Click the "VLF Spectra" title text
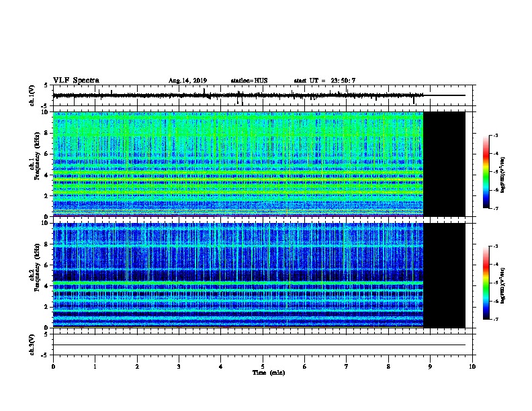Image resolution: width=532 pixels, height=411 pixels. click(76, 81)
